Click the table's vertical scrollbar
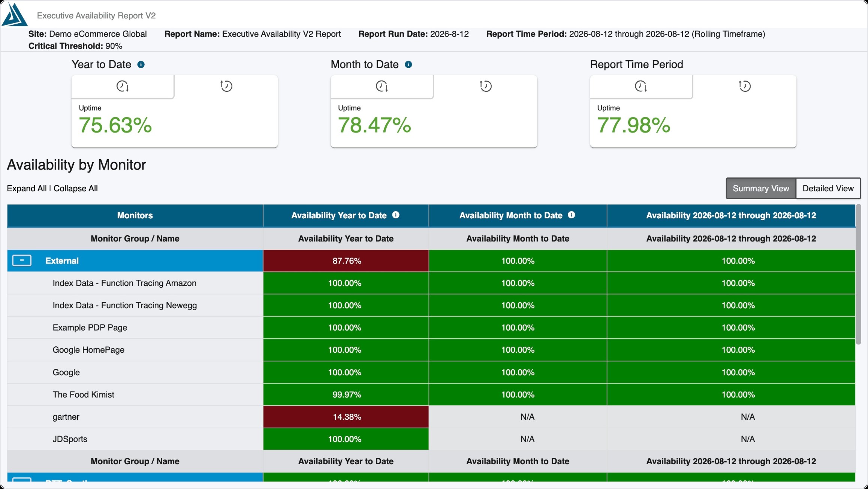The image size is (868, 489). coord(858,274)
